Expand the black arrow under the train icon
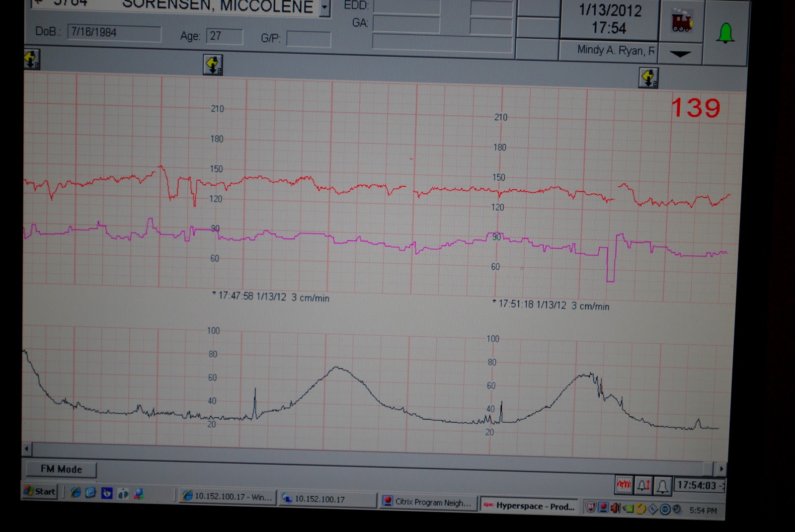Image resolution: width=795 pixels, height=532 pixels. [680, 54]
